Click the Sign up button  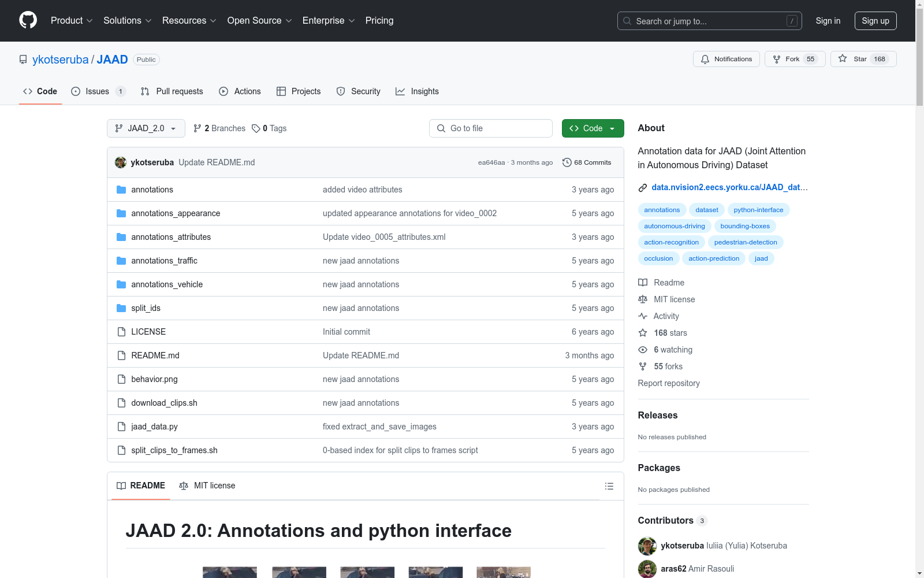(x=875, y=21)
